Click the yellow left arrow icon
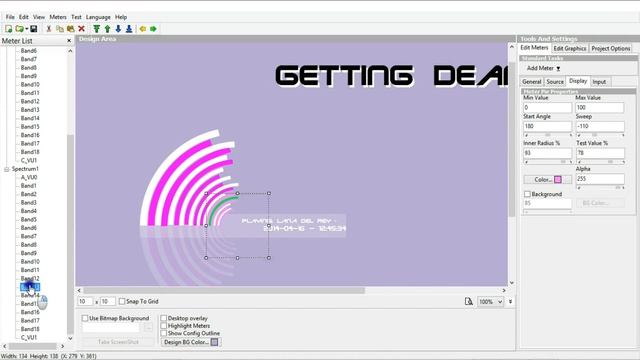Viewport: 640px width, 360px height. click(142, 29)
